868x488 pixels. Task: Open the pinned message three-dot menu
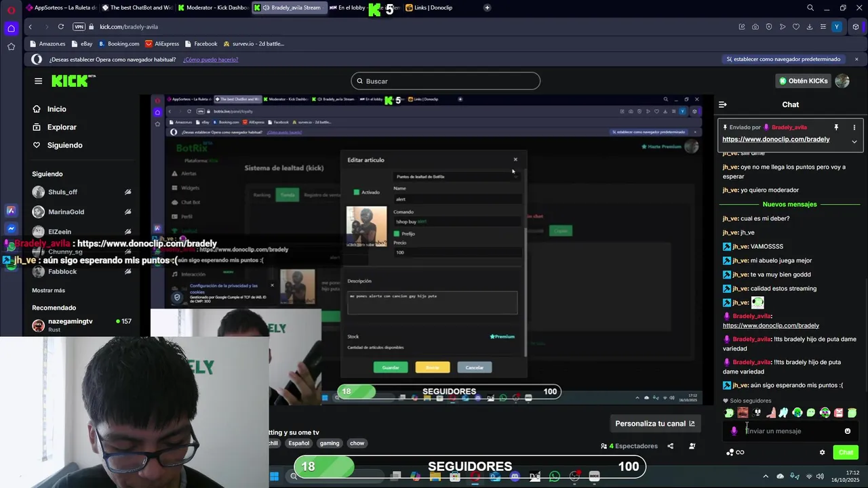click(854, 127)
